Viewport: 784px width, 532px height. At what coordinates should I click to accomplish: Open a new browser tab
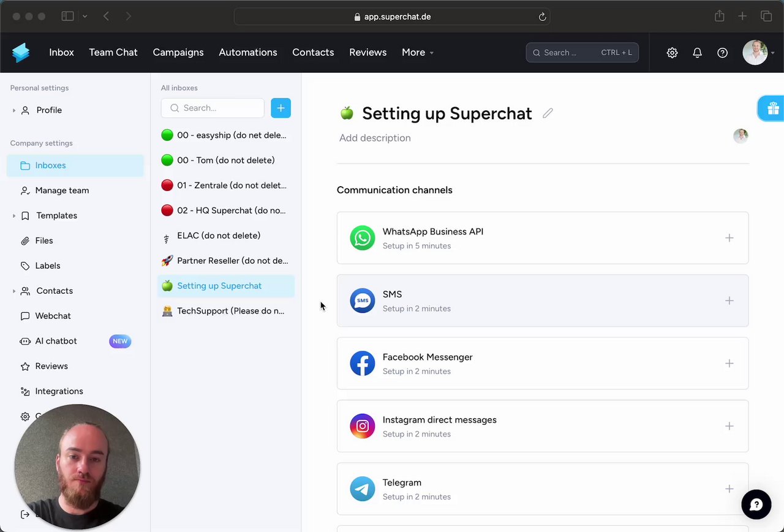pos(742,17)
